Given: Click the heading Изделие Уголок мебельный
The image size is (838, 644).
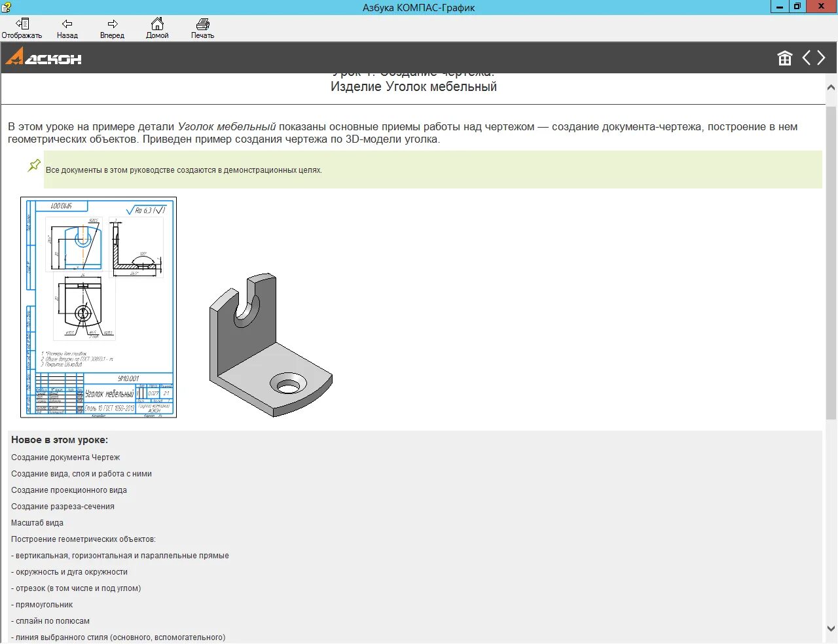Looking at the screenshot, I should [414, 86].
